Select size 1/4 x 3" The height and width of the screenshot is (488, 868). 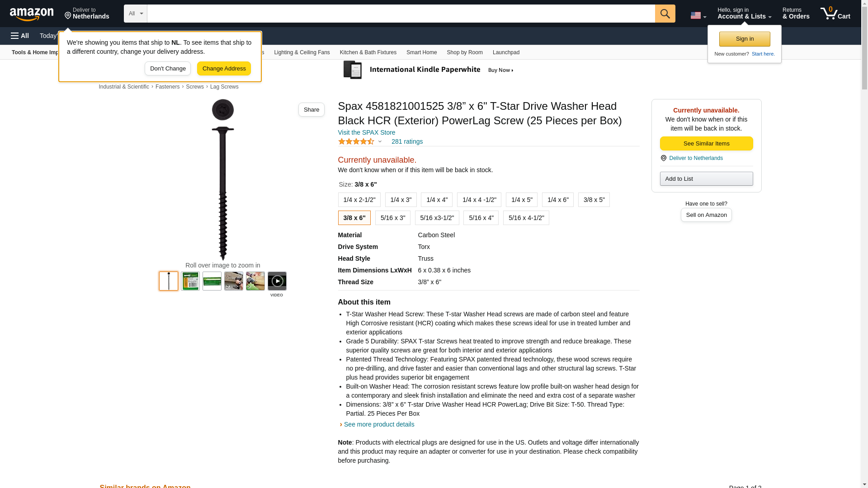tap(401, 200)
